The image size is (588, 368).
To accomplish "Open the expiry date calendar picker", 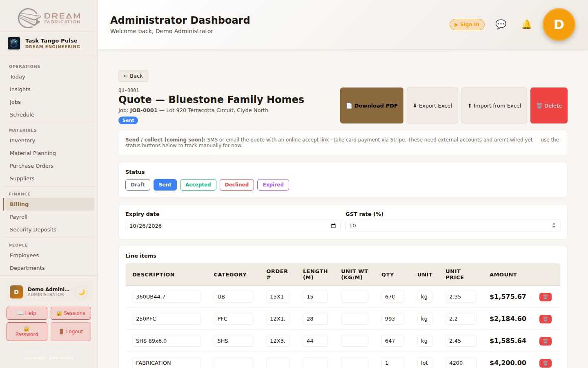I will click(333, 226).
